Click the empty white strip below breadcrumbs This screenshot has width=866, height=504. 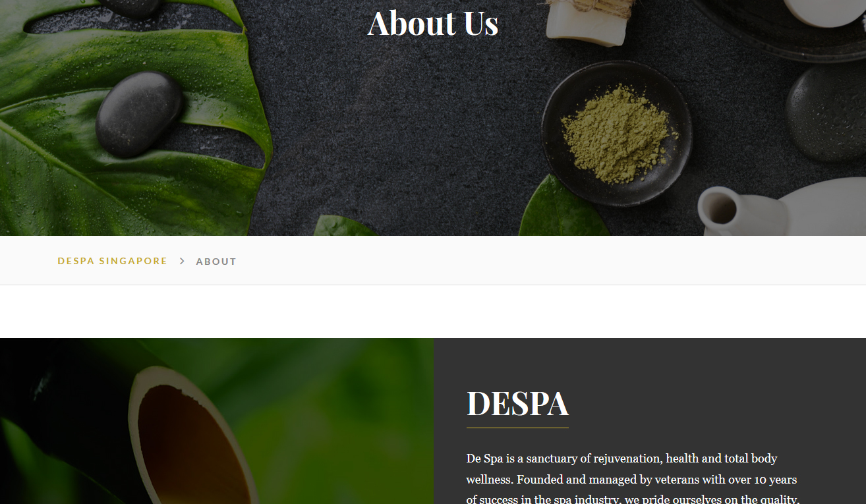tap(433, 312)
